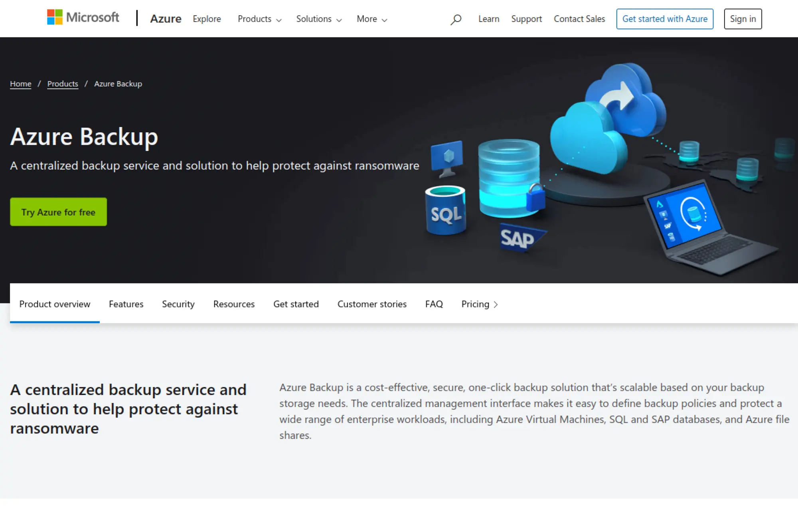Open the Resources tab

pyautogui.click(x=234, y=304)
